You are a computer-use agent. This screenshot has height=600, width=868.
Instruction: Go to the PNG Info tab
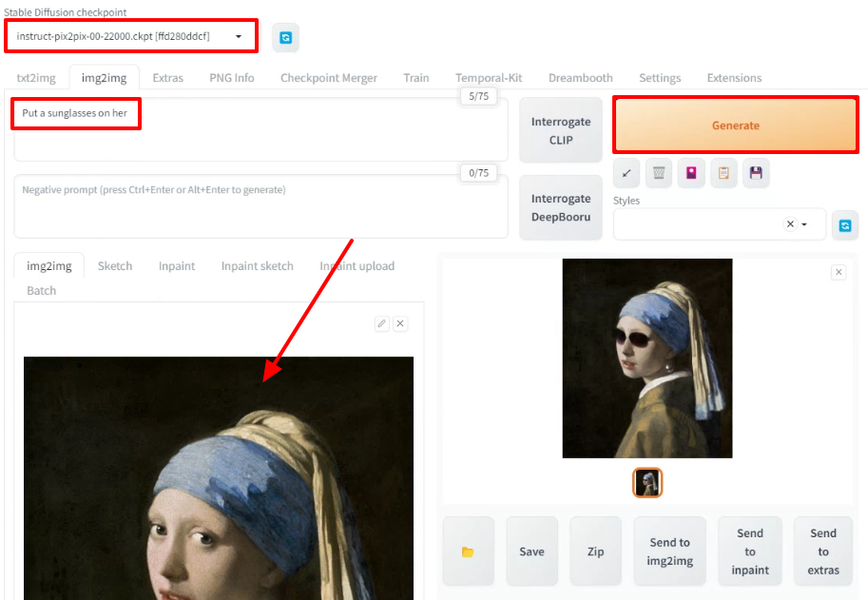(x=231, y=77)
